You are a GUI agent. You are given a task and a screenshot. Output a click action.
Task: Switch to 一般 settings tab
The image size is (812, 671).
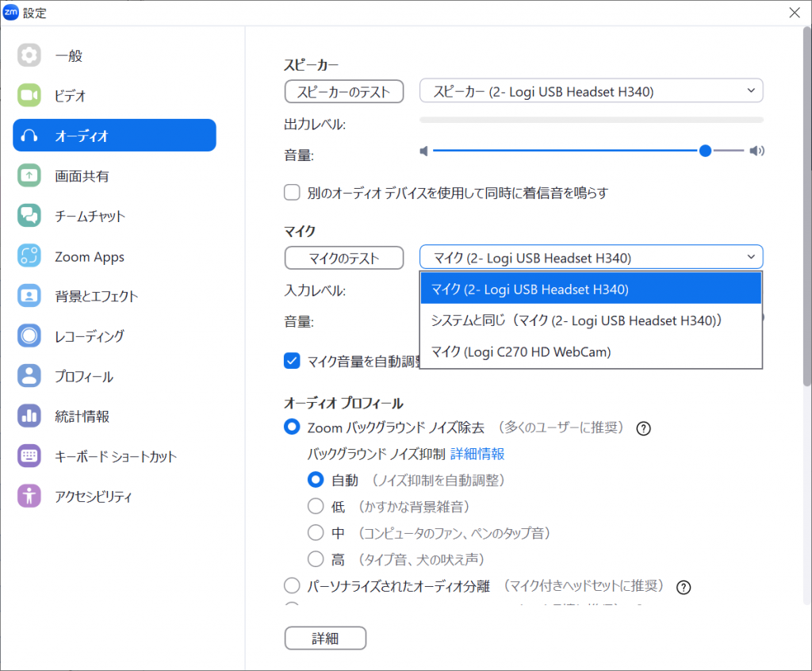[114, 56]
